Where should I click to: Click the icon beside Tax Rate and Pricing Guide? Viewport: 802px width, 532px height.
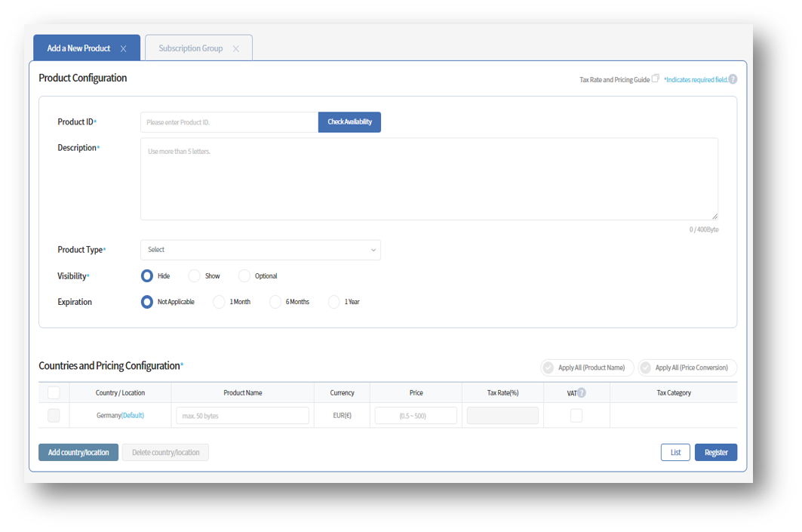point(655,78)
